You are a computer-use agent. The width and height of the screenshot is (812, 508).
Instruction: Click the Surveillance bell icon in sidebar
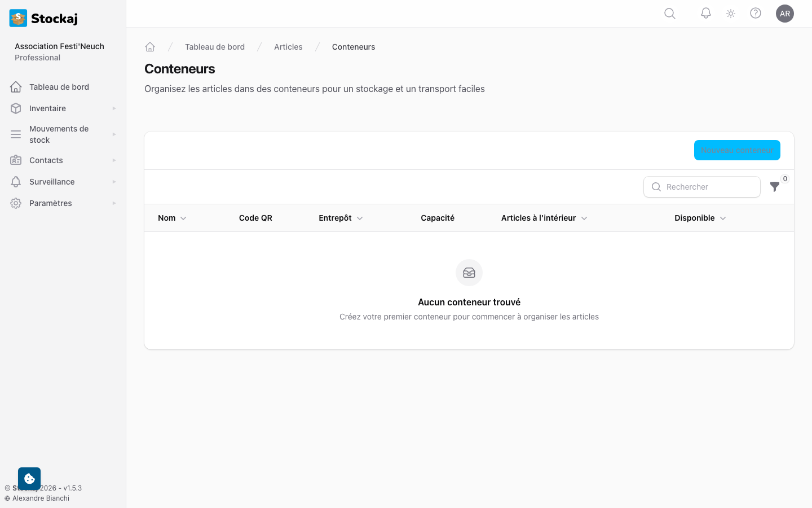(x=16, y=182)
